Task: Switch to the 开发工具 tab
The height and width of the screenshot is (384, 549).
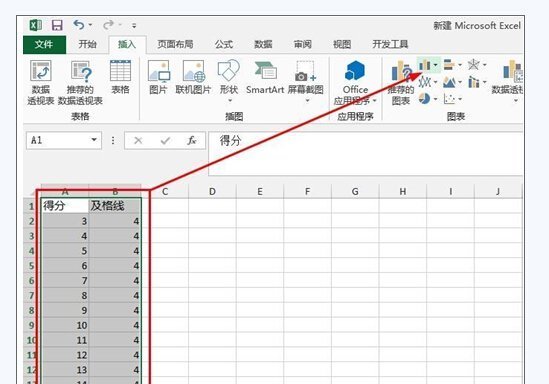Action: click(x=390, y=44)
